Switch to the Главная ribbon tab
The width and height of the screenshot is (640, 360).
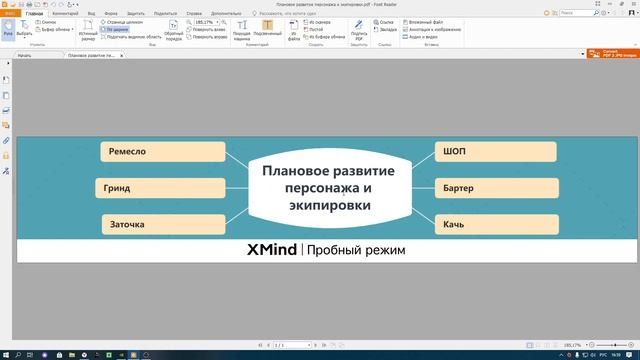pos(34,13)
